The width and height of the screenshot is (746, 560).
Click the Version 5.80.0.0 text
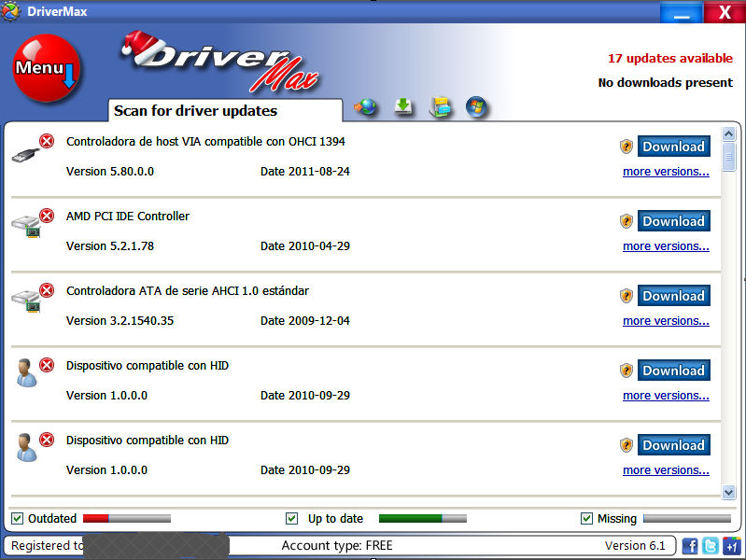click(x=110, y=172)
